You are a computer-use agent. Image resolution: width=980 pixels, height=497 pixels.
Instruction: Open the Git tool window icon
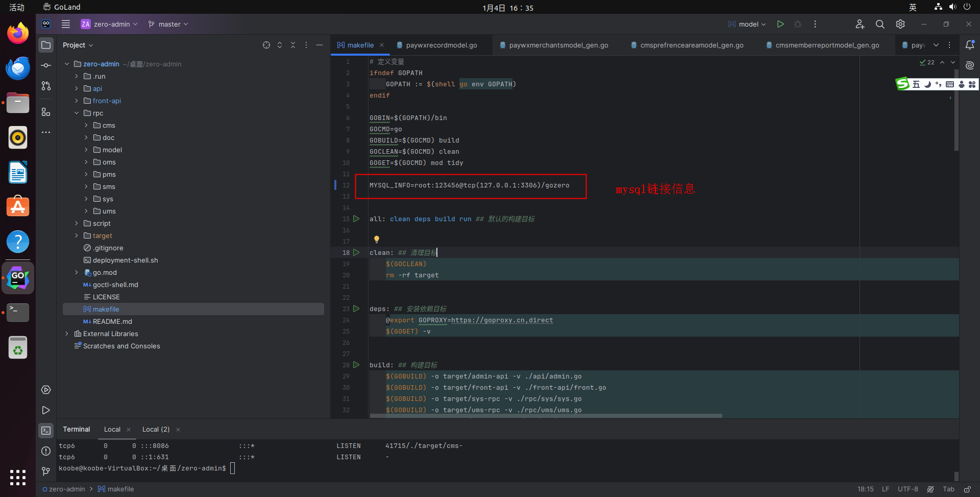pyautogui.click(x=46, y=471)
